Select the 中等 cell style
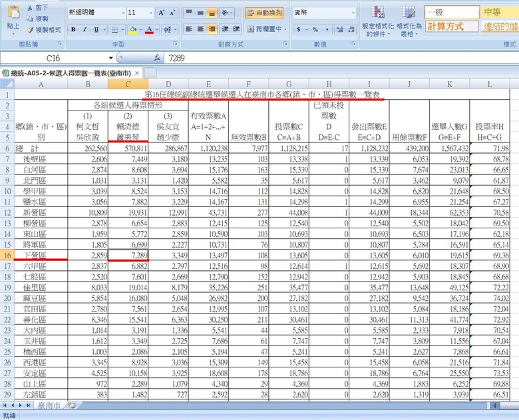This screenshot has width=519, height=420. click(500, 13)
